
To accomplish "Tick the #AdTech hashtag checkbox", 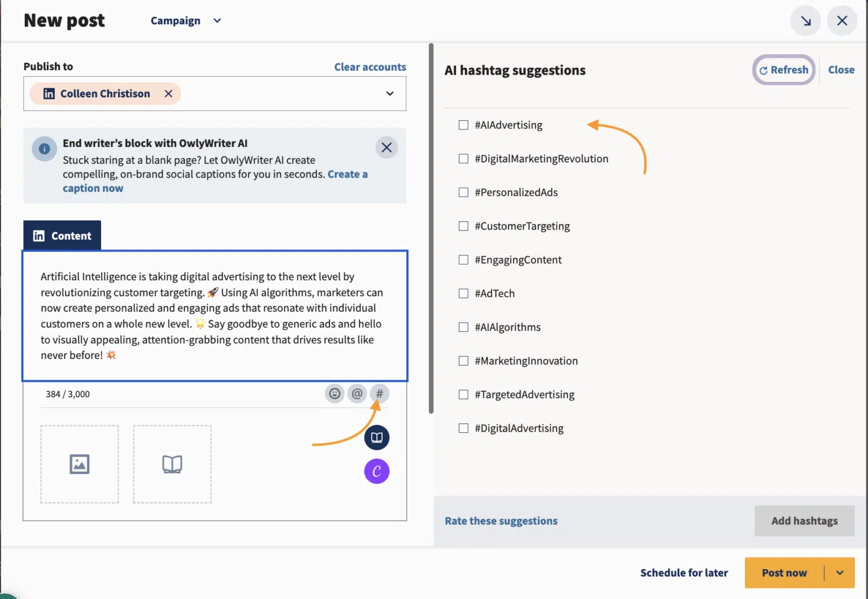I will coord(463,293).
